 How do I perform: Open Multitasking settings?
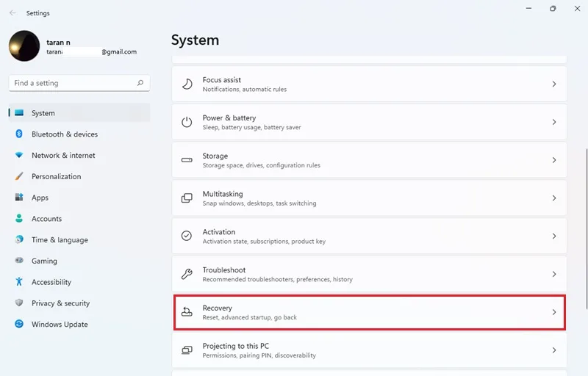(x=370, y=198)
